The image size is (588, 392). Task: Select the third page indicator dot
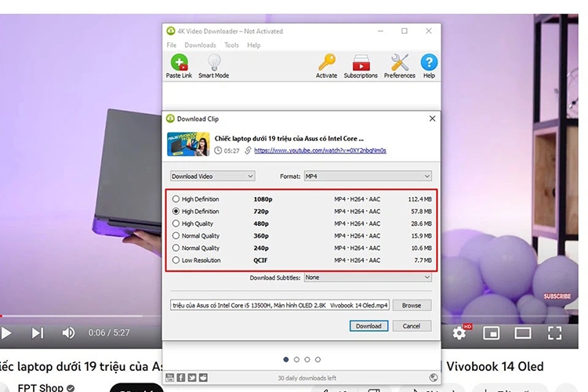tap(307, 359)
